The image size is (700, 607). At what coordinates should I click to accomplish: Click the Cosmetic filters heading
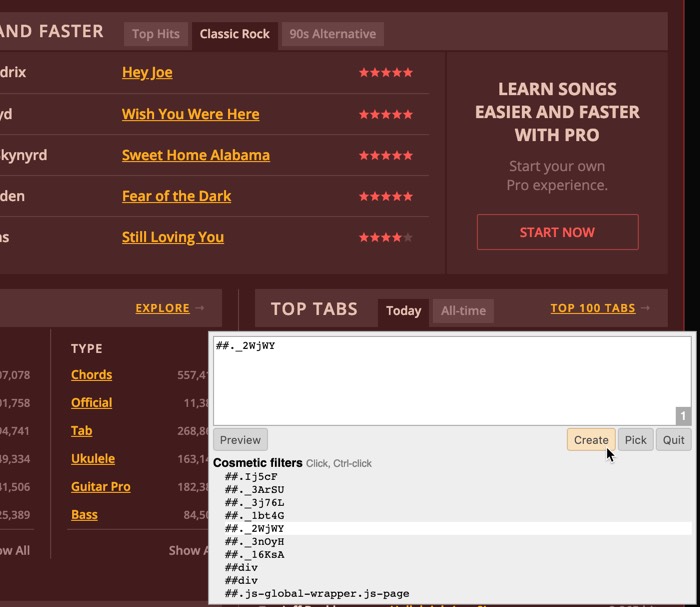(258, 463)
